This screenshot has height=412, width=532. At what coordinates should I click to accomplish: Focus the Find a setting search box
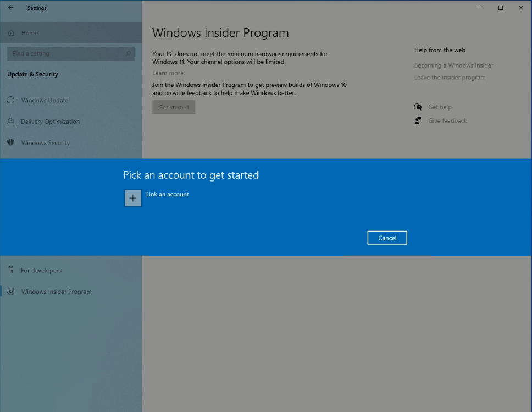(70, 54)
